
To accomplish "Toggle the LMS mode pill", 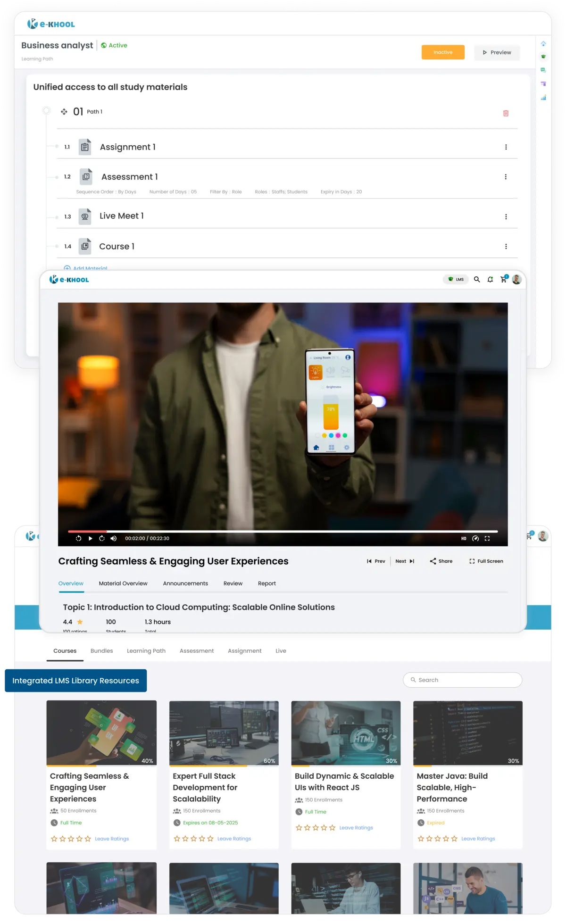I will tap(456, 279).
